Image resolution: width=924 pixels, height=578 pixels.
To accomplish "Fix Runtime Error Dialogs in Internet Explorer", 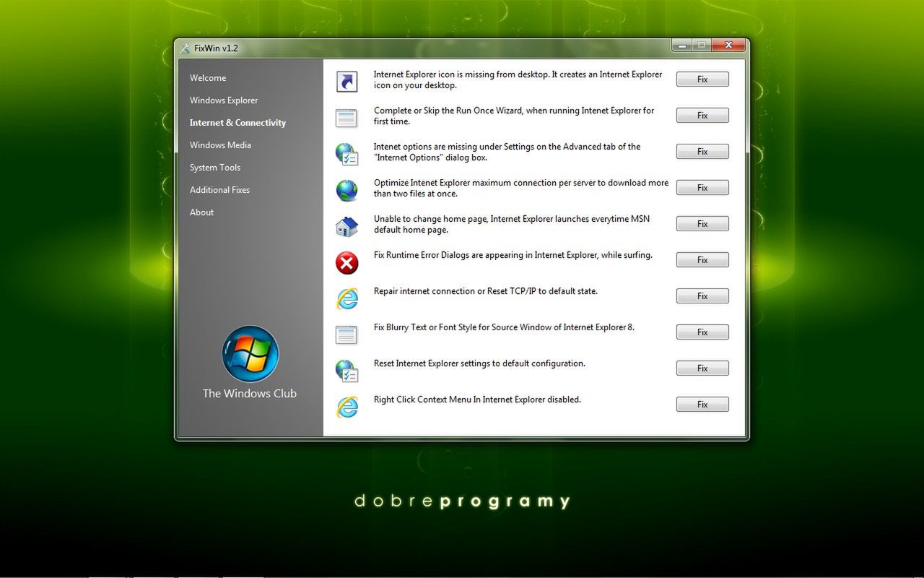I will (702, 260).
